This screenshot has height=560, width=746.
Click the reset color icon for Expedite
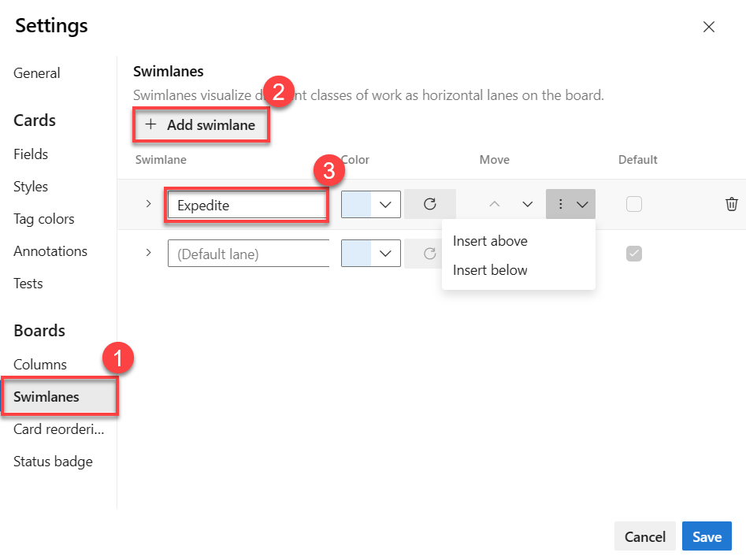[429, 205]
